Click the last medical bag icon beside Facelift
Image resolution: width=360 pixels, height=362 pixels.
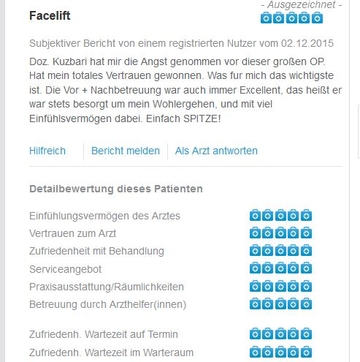pyautogui.click(x=317, y=18)
